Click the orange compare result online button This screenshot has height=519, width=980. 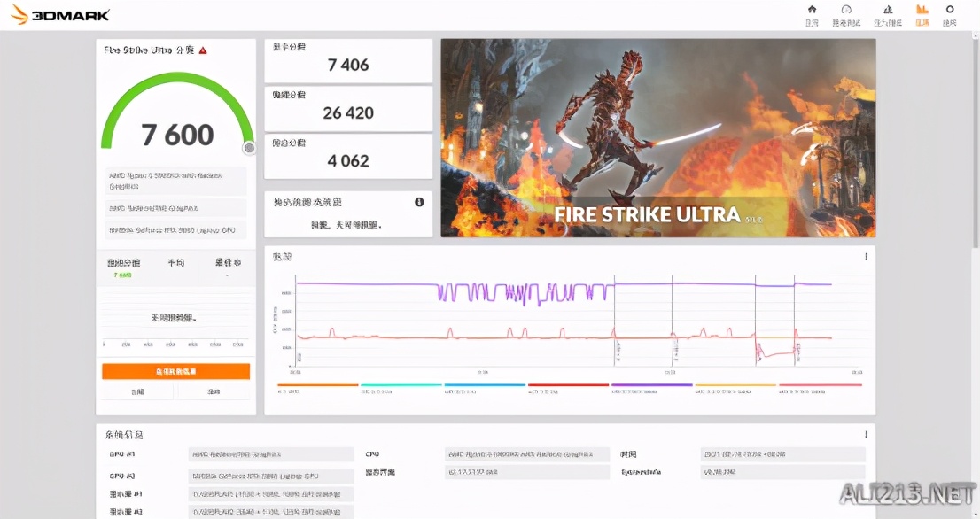175,371
